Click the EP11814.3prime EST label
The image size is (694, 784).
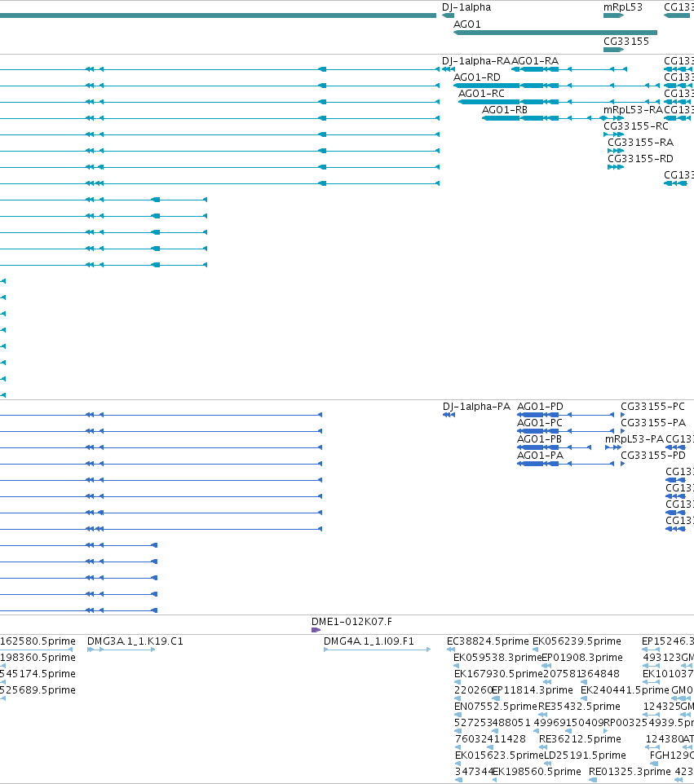(x=533, y=690)
